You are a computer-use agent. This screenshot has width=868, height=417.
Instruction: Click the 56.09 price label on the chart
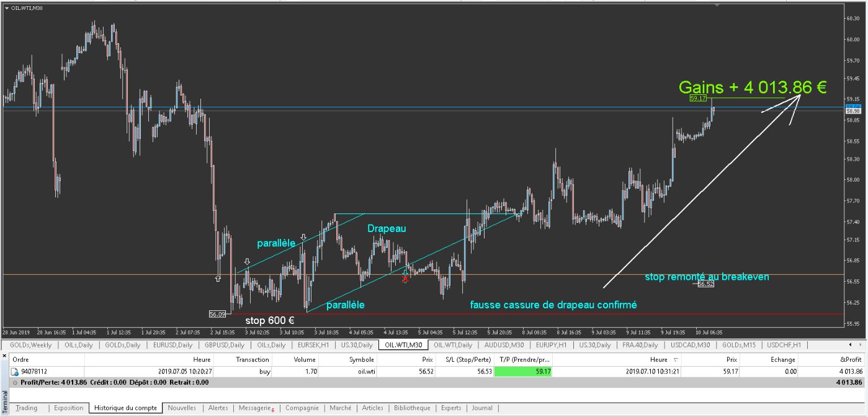[217, 314]
